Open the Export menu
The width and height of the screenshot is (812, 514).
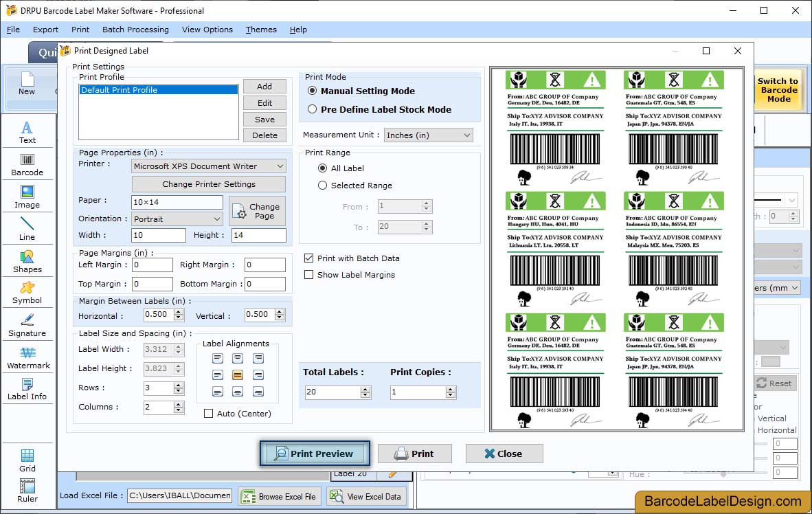click(x=45, y=30)
